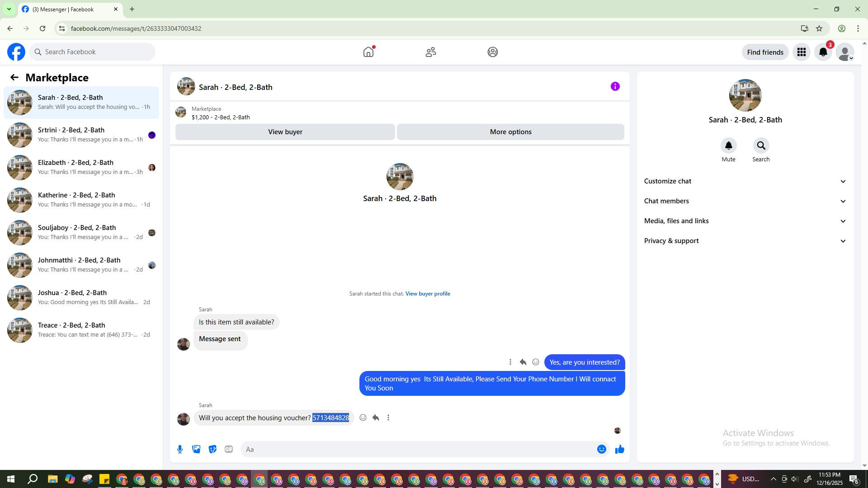Select the Messenger | Facebook browser tab
Image resolution: width=868 pixels, height=488 pixels.
70,9
